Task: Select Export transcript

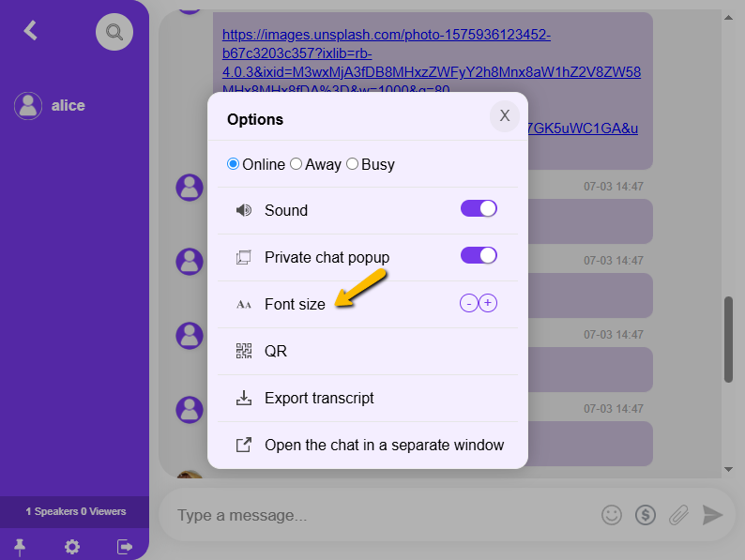Action: [319, 398]
